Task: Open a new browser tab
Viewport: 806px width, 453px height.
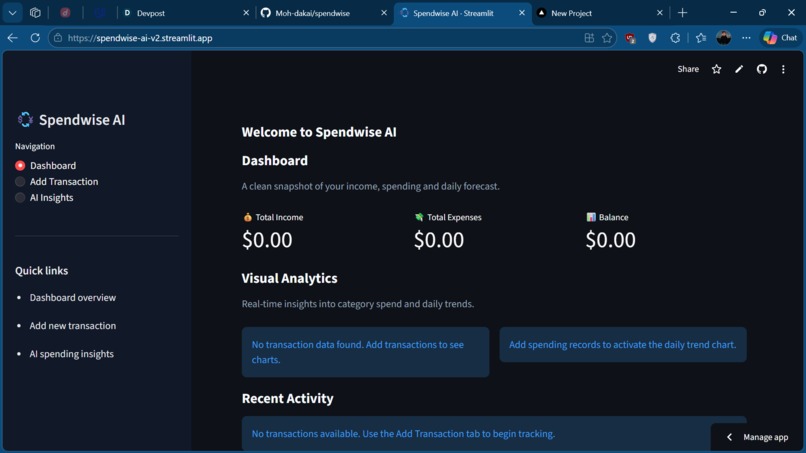Action: (x=683, y=13)
